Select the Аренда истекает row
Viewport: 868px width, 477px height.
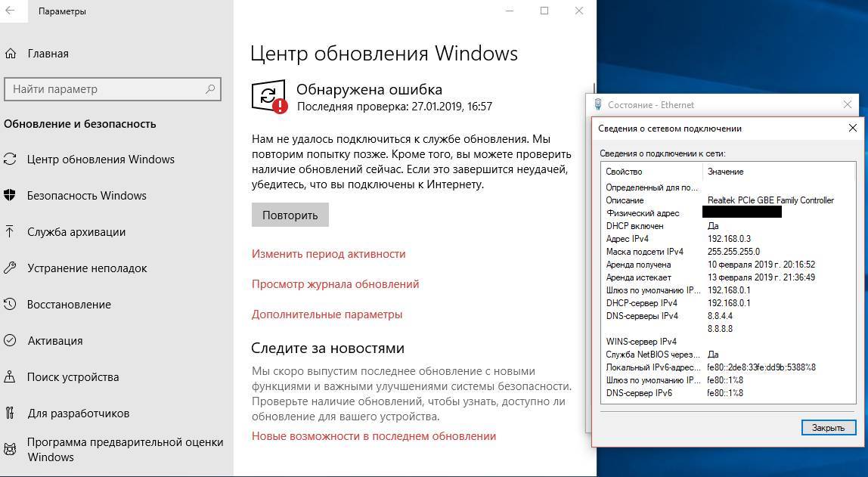pos(728,277)
